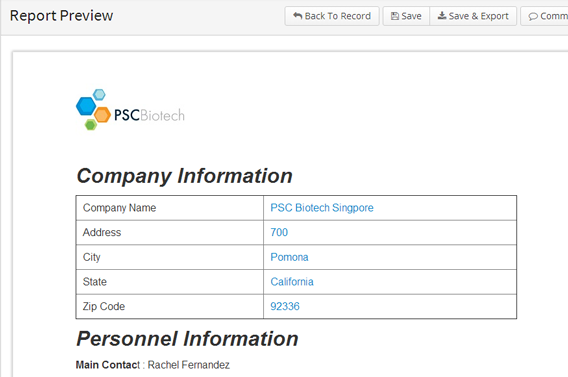Click the zip code 92336

click(x=285, y=306)
